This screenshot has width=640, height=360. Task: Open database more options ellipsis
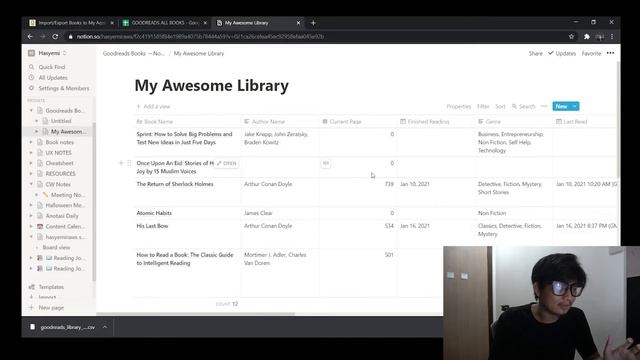click(544, 106)
